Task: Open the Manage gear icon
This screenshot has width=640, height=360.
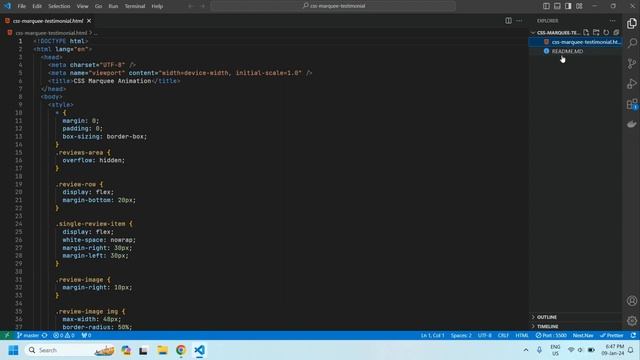Action: click(631, 321)
